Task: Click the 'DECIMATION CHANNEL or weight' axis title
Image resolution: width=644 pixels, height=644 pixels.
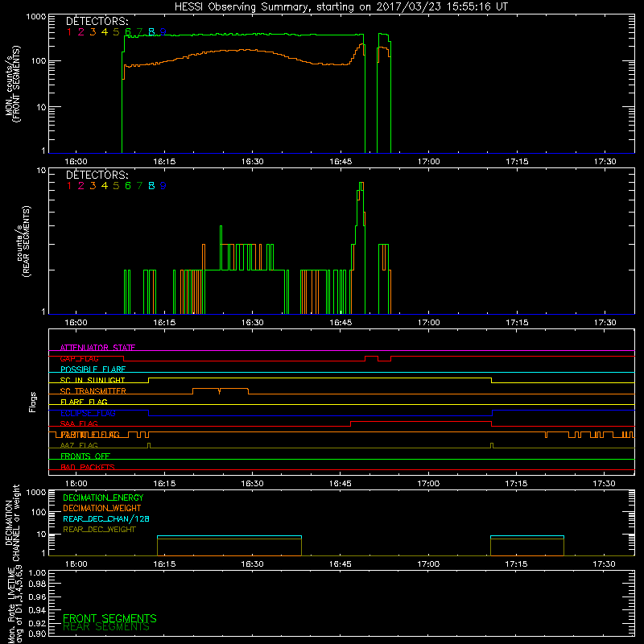Action: click(13, 522)
